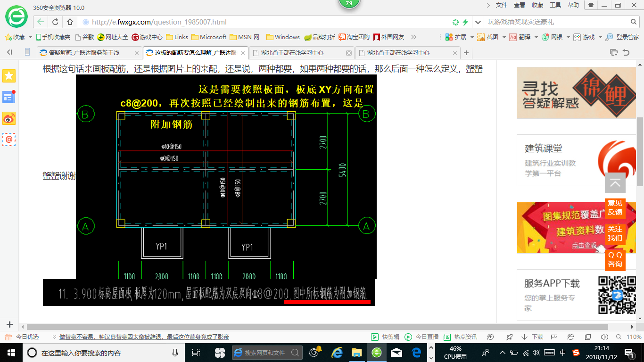Viewport: 644px width, 362px height.
Task: Open the 品牌打折 bookmark
Action: [320, 37]
